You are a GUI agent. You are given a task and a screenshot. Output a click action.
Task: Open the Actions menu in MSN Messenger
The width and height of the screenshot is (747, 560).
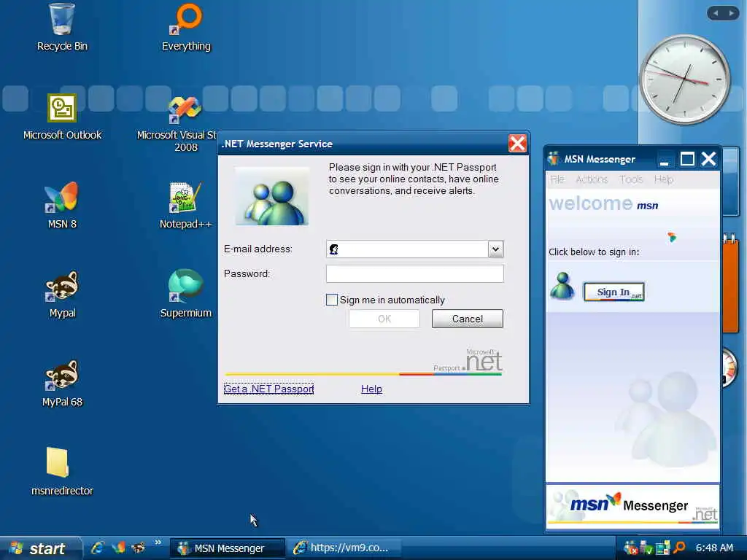click(592, 179)
